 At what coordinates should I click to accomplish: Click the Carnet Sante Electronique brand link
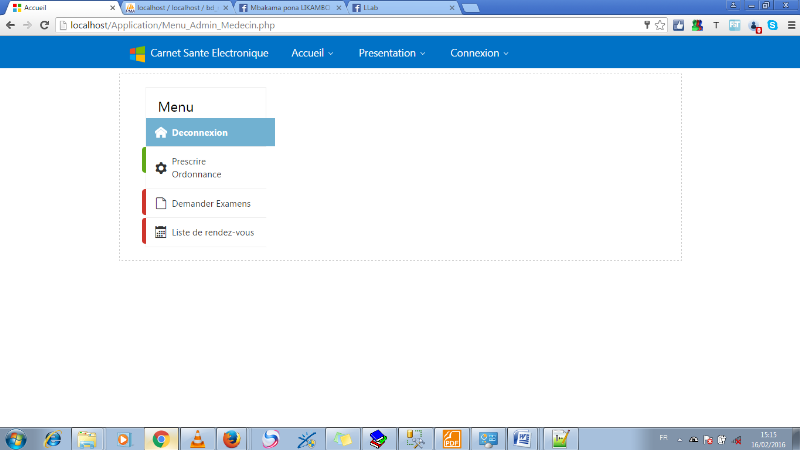[x=209, y=53]
